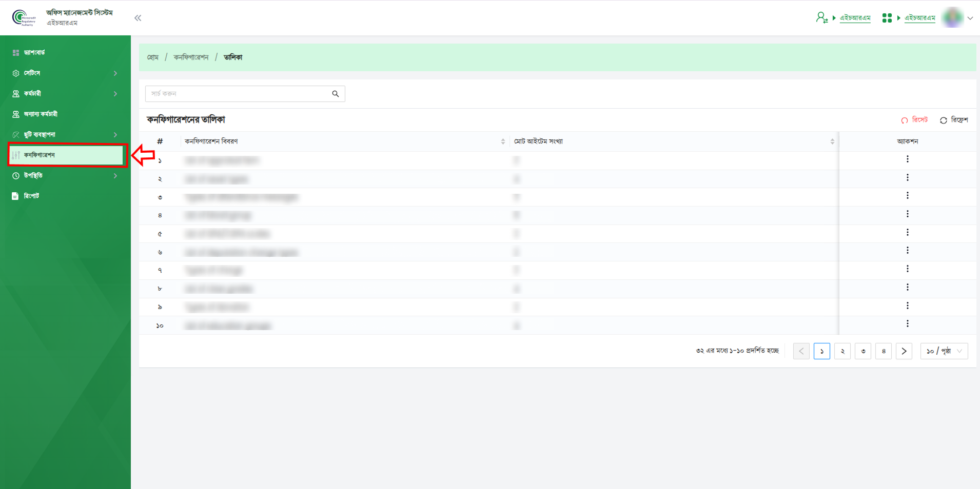
Task: Click the four-squares module icon
Action: (887, 18)
